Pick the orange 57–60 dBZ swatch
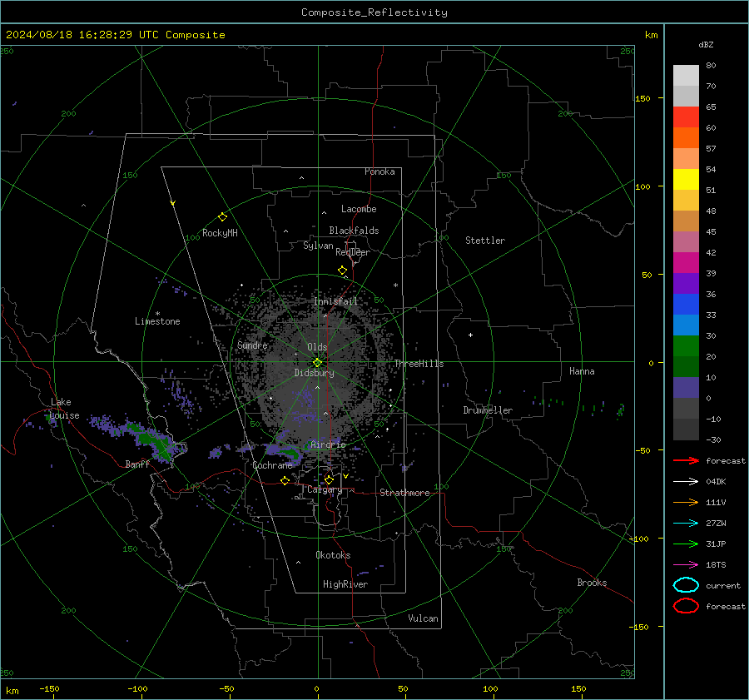 point(686,137)
